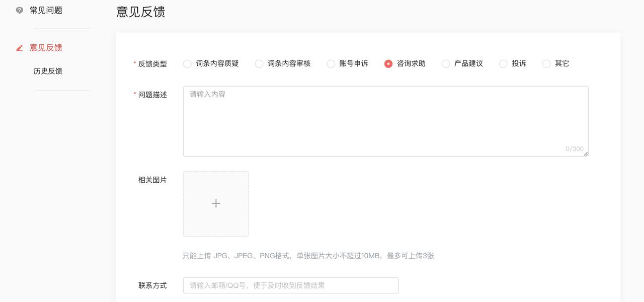Click the textarea resize handle

point(585,154)
